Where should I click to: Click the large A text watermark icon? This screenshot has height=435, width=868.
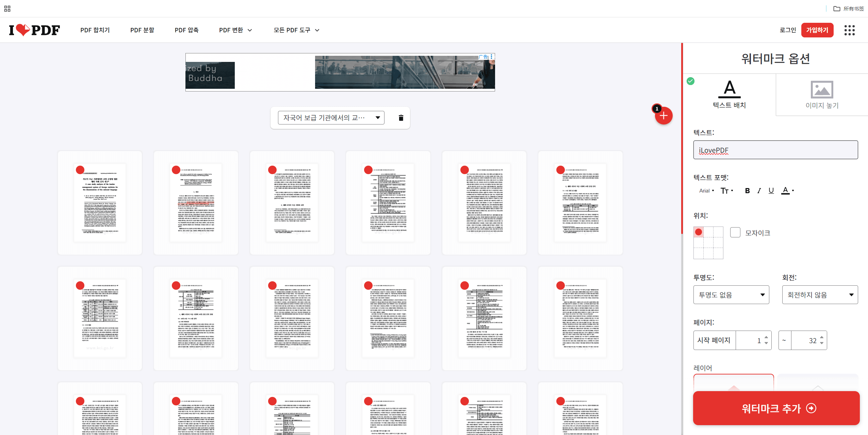point(730,89)
